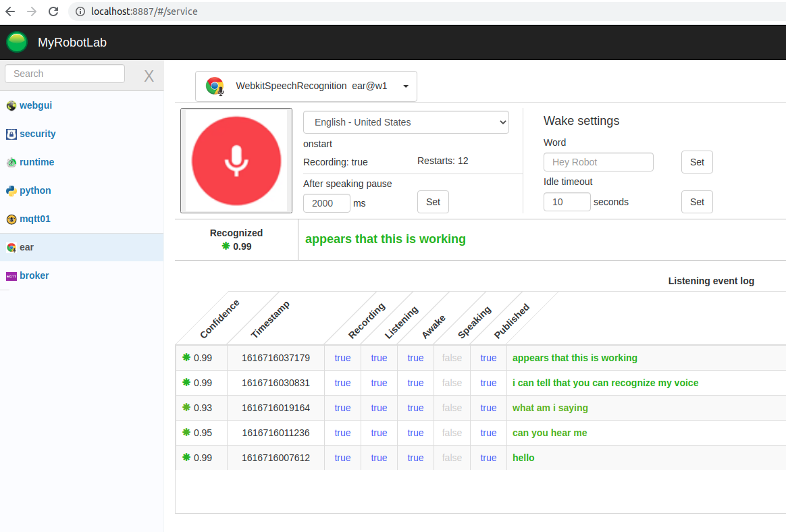Click the python logo icon in sidebar
This screenshot has height=532, width=786.
[x=11, y=190]
